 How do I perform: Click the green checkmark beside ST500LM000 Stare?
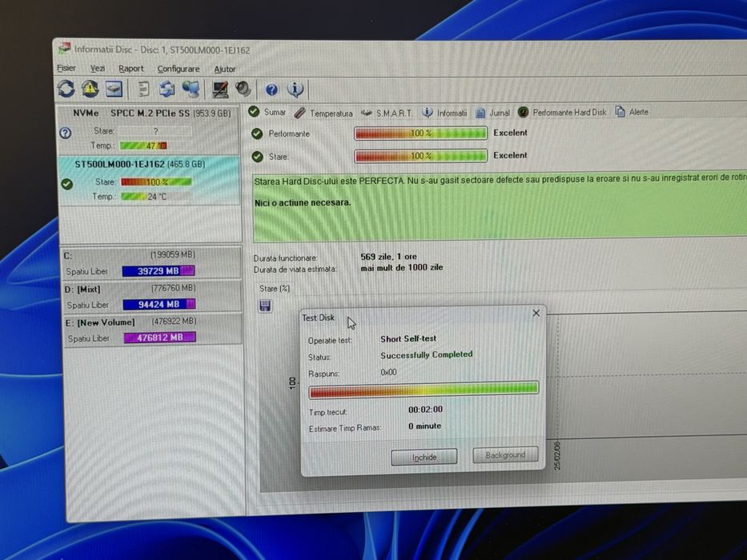pos(67,184)
